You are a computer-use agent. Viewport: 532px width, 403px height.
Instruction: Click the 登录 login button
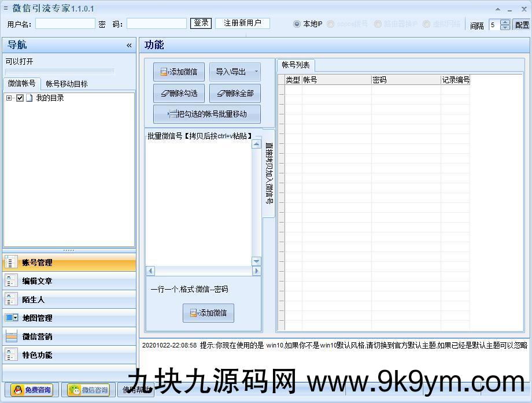(201, 23)
